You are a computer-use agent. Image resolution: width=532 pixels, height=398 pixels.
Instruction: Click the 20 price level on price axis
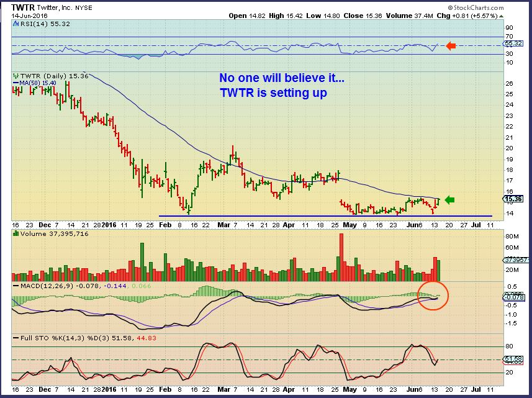[x=509, y=148]
